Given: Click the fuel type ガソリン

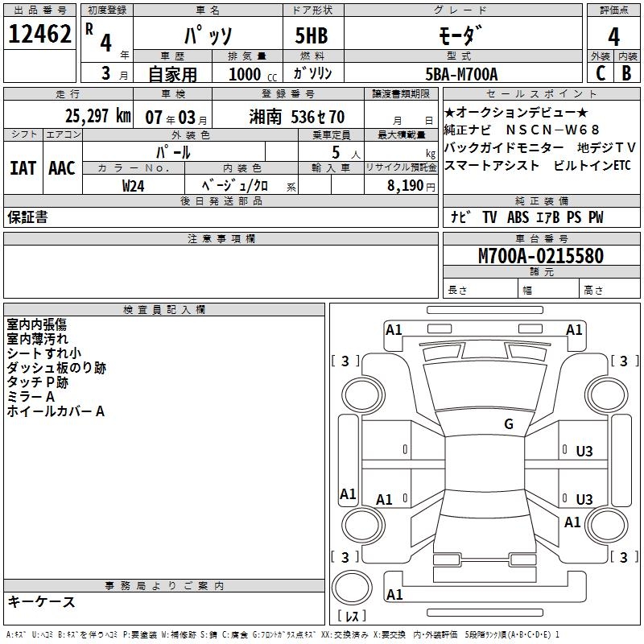Looking at the screenshot, I should (x=312, y=73).
